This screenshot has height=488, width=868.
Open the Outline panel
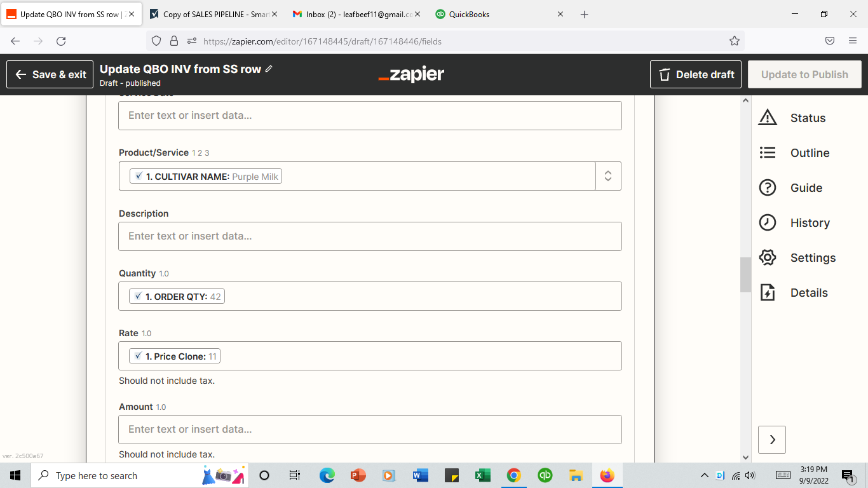click(794, 152)
